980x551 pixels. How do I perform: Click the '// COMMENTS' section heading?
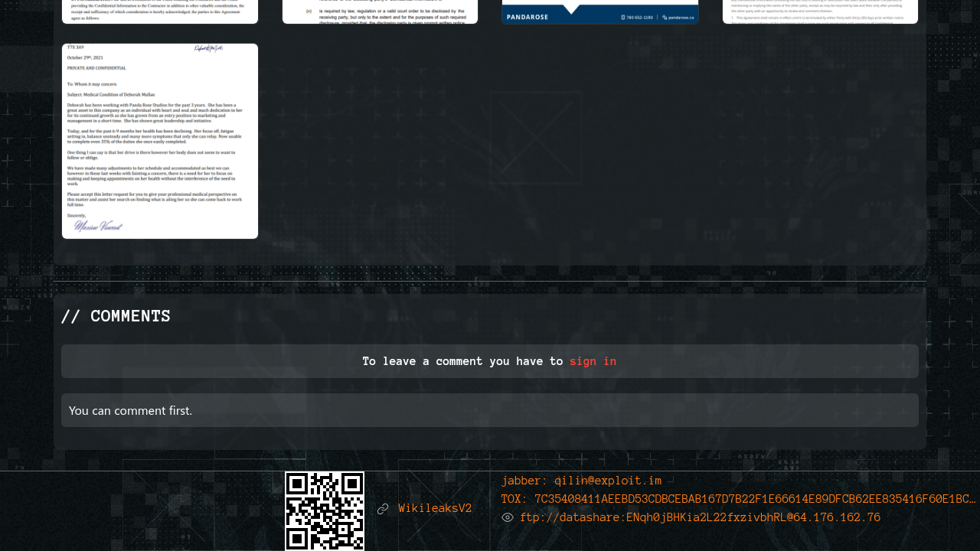[116, 317]
